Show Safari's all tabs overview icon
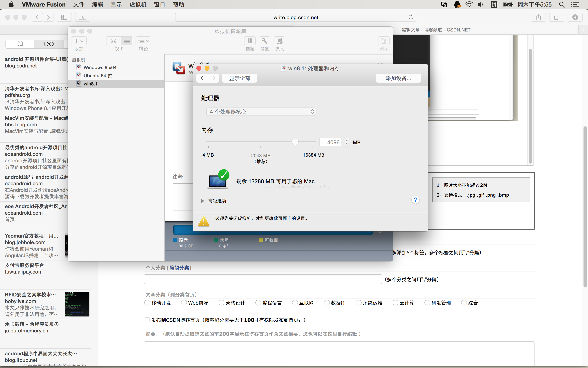Viewport: 588px width, 368px height. pos(557,17)
